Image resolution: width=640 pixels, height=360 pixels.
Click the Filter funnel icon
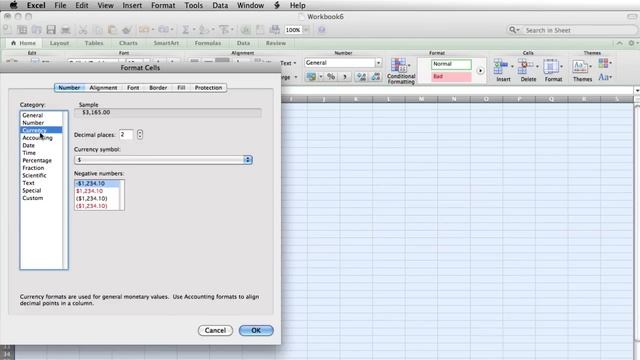(x=224, y=30)
